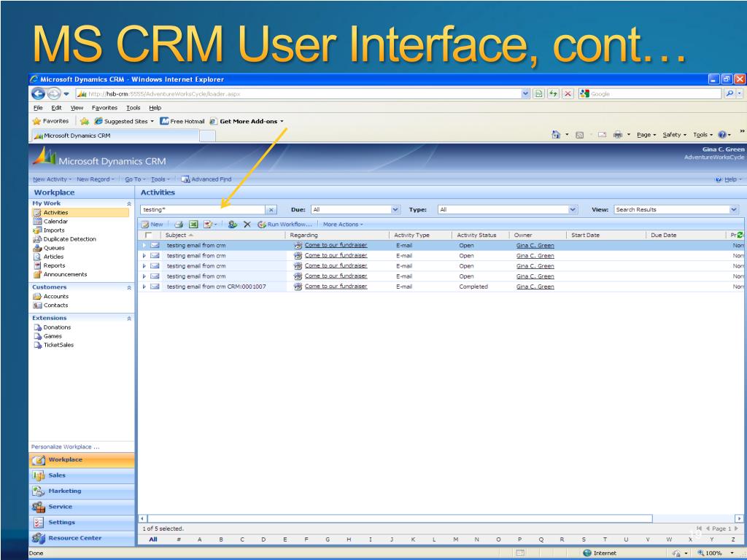Image resolution: width=747 pixels, height=560 pixels.
Task: Click the Refresh icon beside the address bar
Action: [x=553, y=94]
